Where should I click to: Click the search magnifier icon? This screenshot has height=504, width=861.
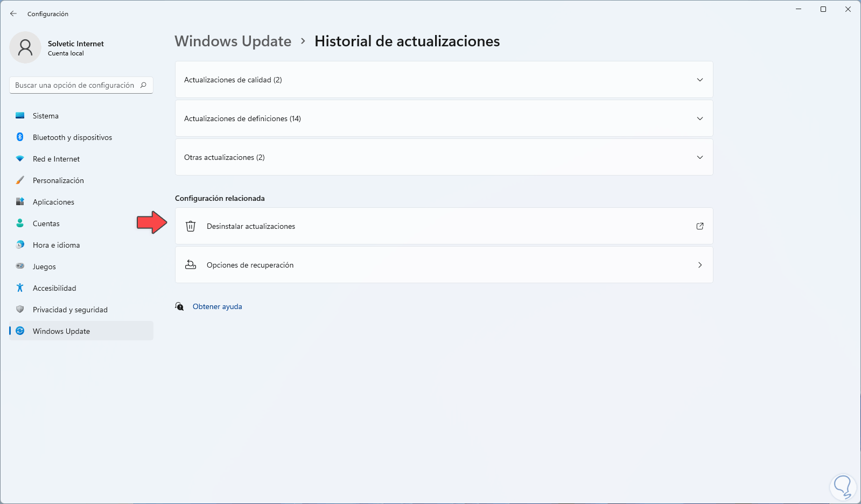pyautogui.click(x=143, y=85)
